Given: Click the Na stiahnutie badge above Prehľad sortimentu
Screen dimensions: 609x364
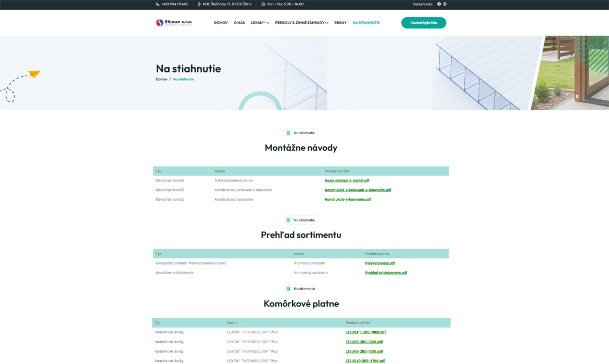Looking at the screenshot, I should (x=301, y=220).
